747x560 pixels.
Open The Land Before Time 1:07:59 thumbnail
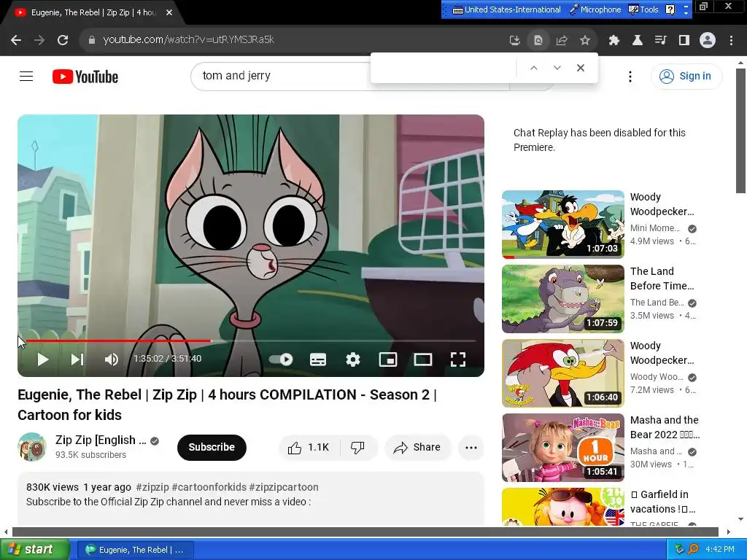click(x=563, y=298)
